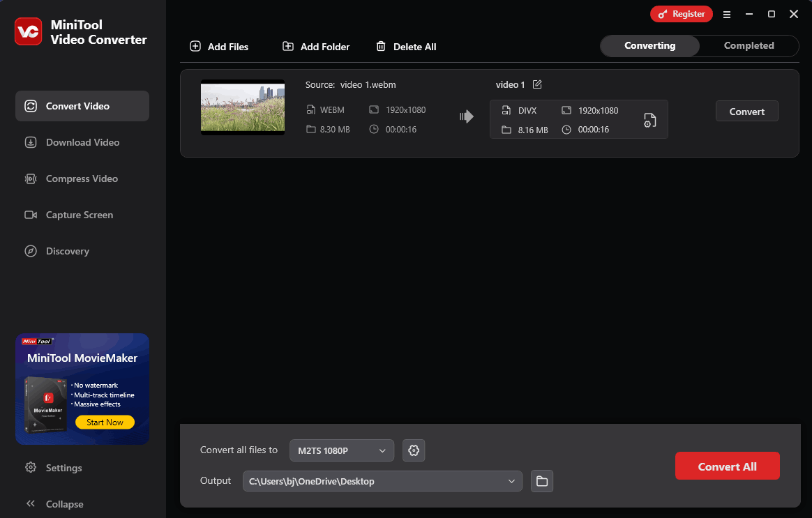Click the Capture Screen camera icon

(31, 215)
